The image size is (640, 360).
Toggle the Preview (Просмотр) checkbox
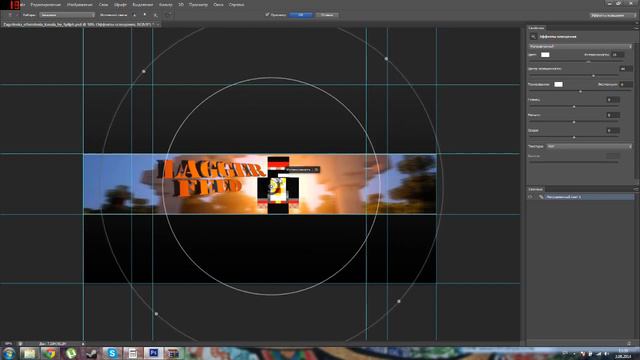point(267,15)
